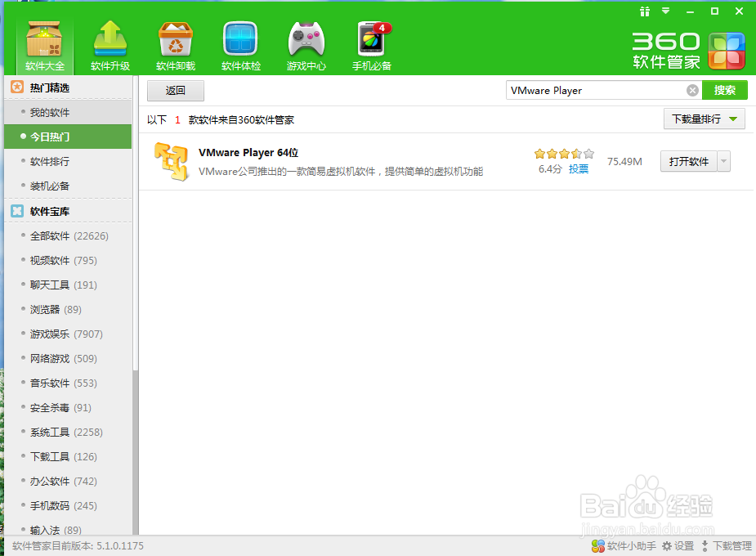Viewport: 756px width, 556px height.
Task: Select 系统工具 (2258) category
Action: click(68, 433)
